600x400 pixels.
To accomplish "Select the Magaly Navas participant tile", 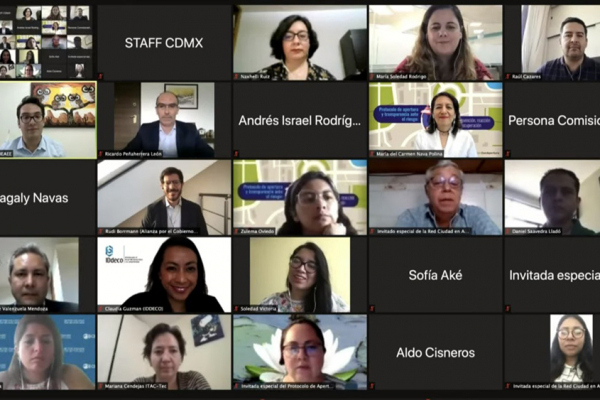I will (x=48, y=198).
